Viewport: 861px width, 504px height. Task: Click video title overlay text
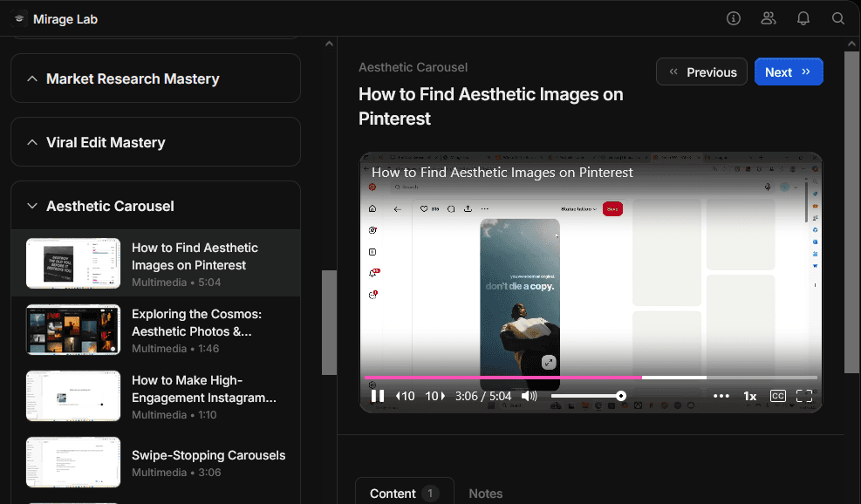pos(502,173)
